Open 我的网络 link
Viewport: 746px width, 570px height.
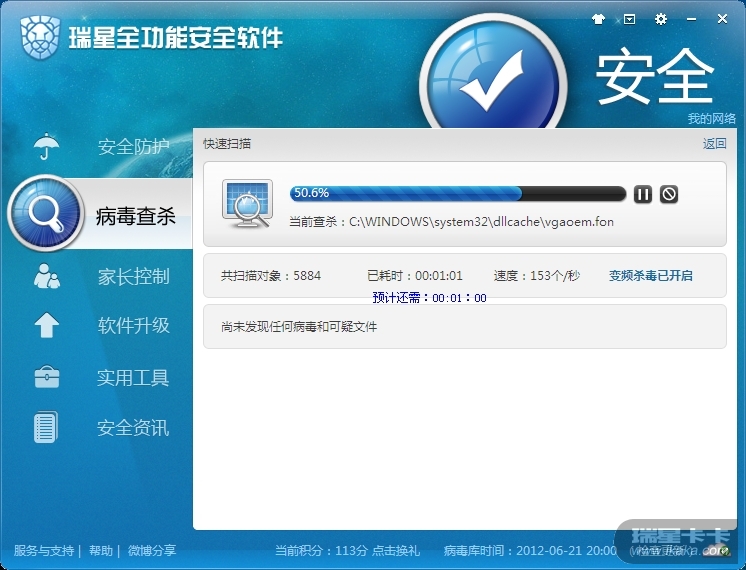point(711,118)
